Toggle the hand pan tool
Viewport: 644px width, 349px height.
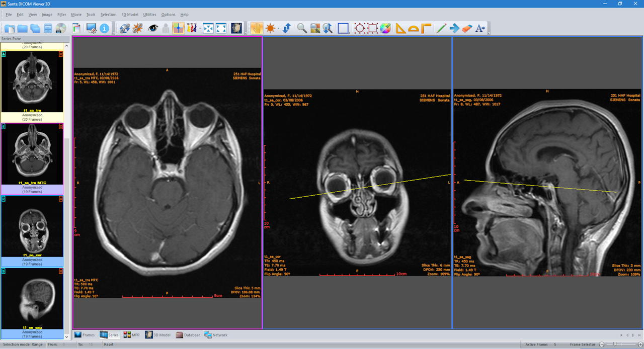click(257, 29)
